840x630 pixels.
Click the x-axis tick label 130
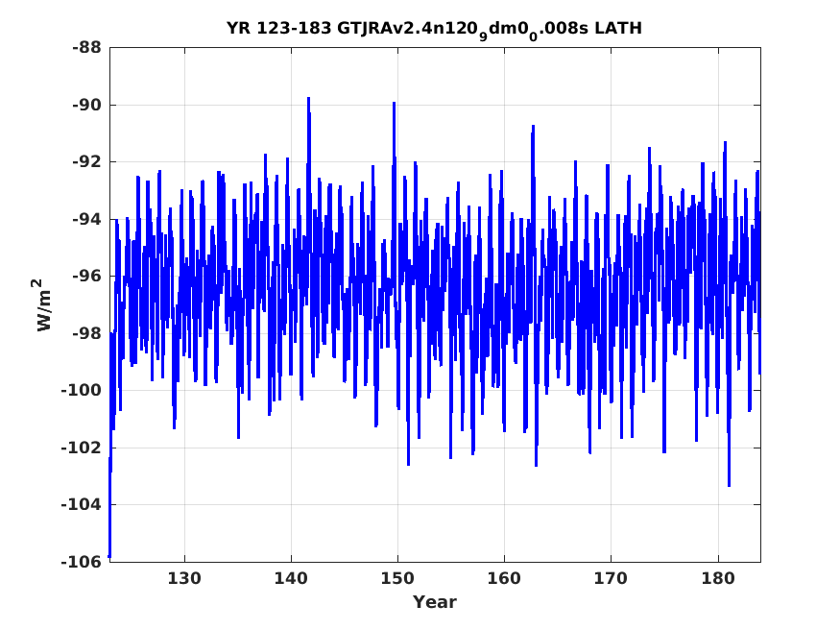[184, 578]
